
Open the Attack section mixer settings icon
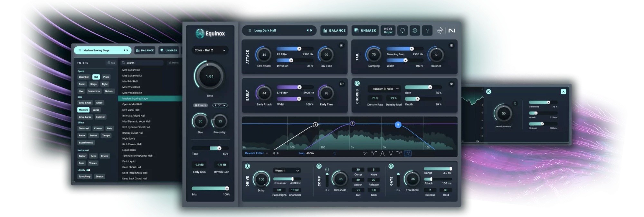pyautogui.click(x=341, y=45)
